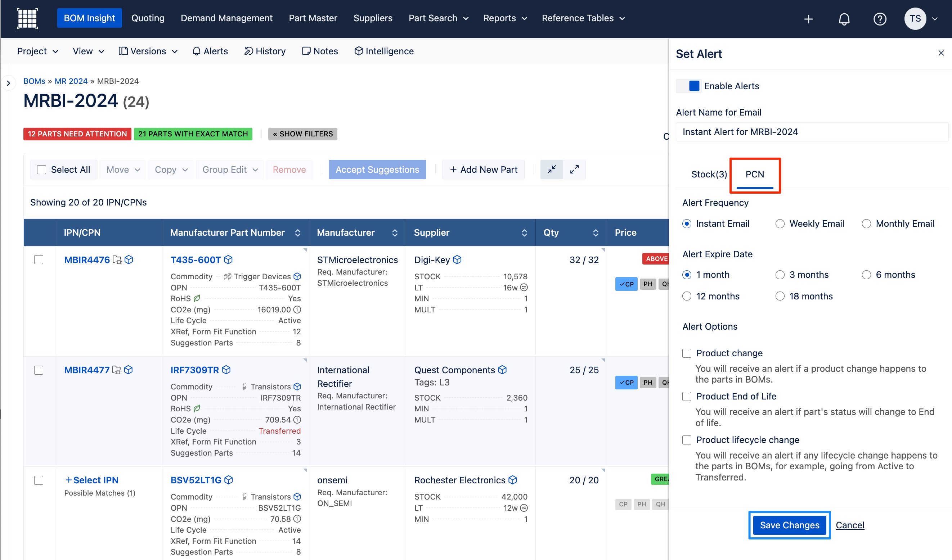Click the plus icon in top navigation
The image size is (952, 560).
[808, 18]
